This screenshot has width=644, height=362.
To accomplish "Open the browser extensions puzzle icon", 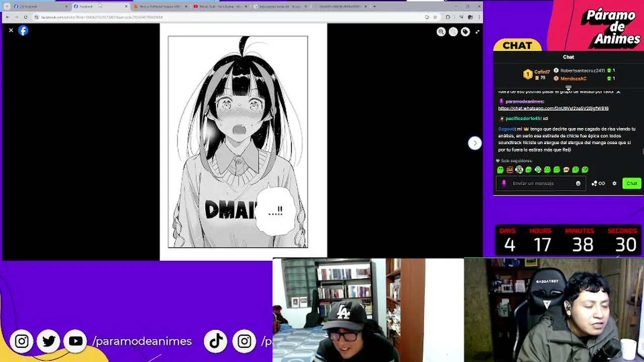I will point(448,17).
